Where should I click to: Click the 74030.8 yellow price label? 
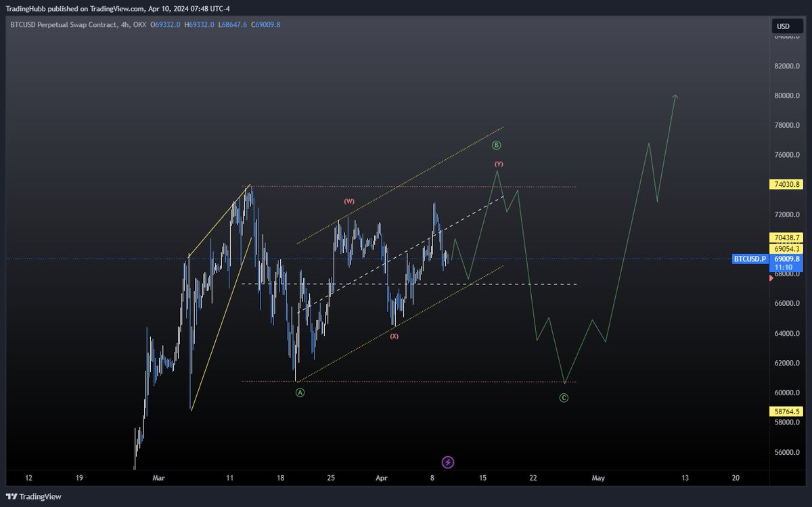tap(785, 184)
